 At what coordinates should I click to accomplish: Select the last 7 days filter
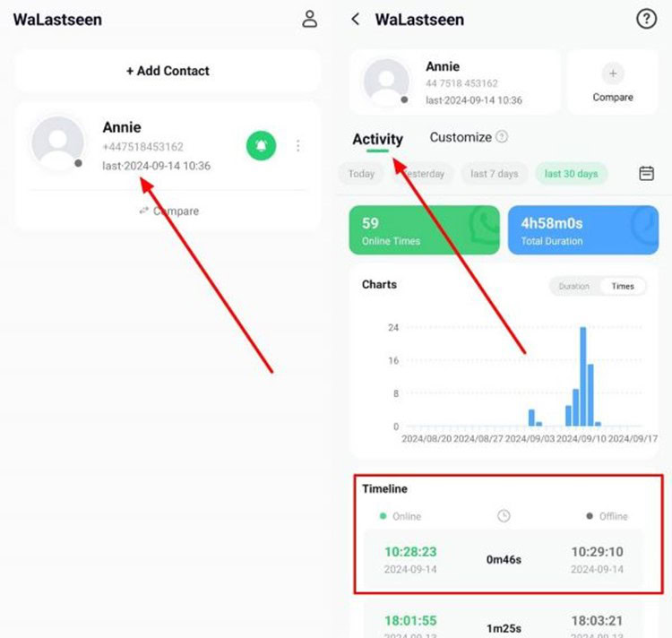494,174
